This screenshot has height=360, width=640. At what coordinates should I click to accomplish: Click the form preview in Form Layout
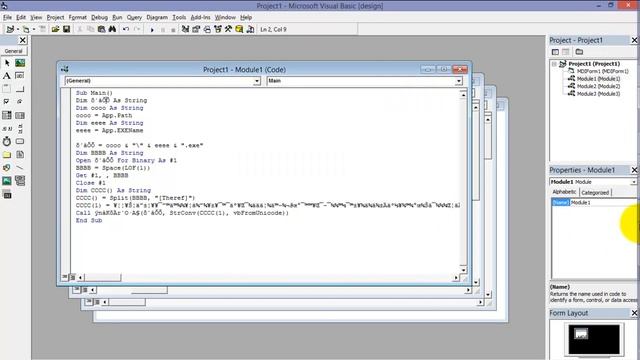(x=581, y=334)
